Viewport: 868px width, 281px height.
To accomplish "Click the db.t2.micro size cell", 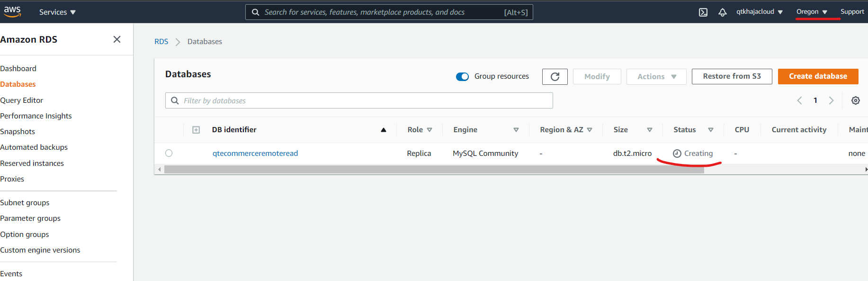I will click(632, 154).
